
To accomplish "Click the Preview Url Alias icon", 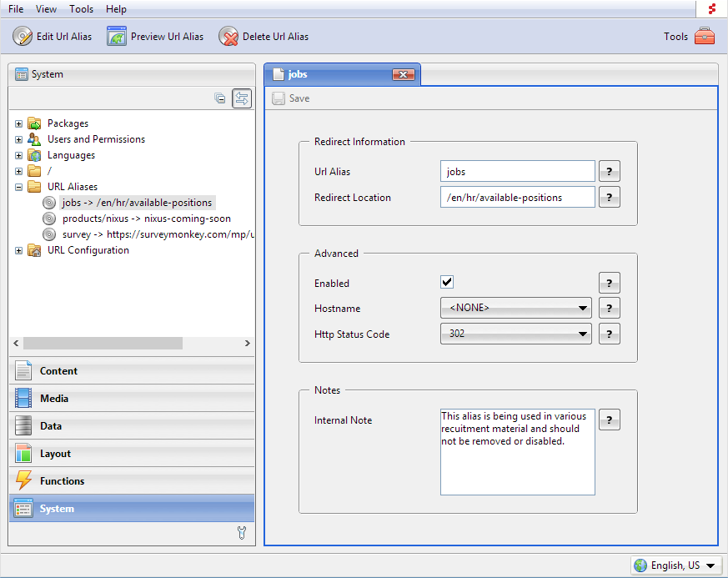I will [x=117, y=37].
